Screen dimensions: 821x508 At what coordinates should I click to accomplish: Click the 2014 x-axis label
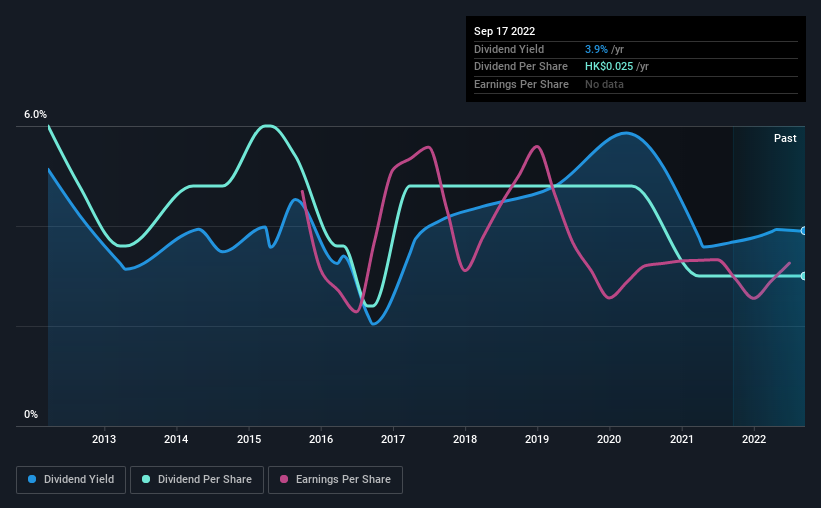pos(176,439)
